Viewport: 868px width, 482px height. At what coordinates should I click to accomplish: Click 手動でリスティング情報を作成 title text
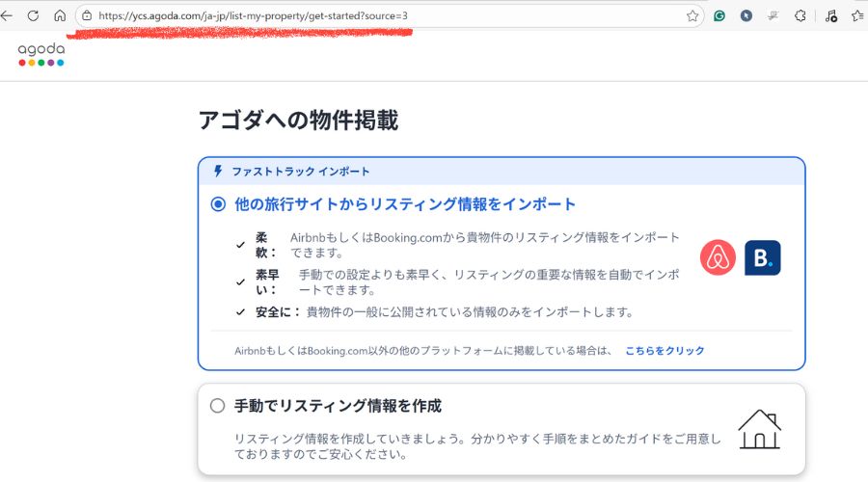pyautogui.click(x=338, y=406)
